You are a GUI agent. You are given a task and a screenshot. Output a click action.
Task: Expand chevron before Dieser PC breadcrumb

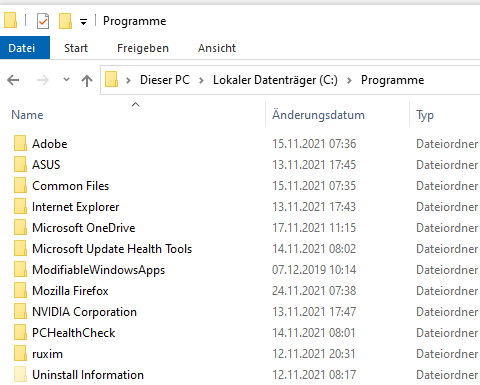click(x=128, y=80)
